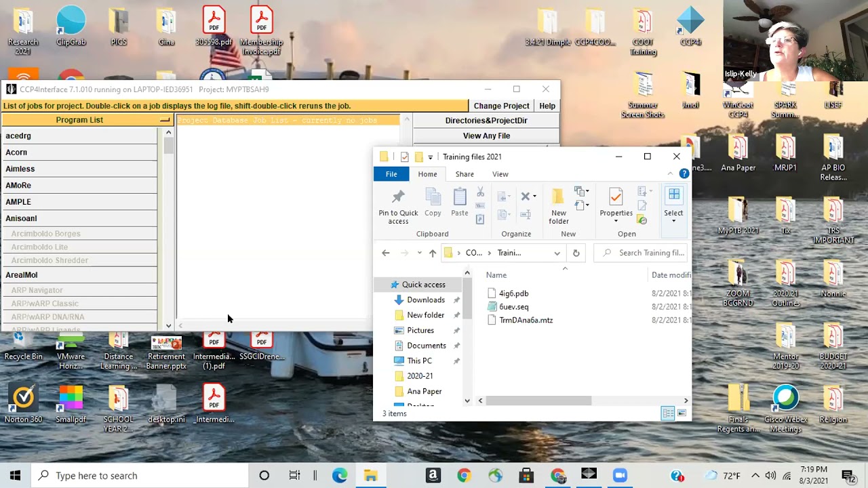Open recent locations dropdown arrow

(x=419, y=253)
